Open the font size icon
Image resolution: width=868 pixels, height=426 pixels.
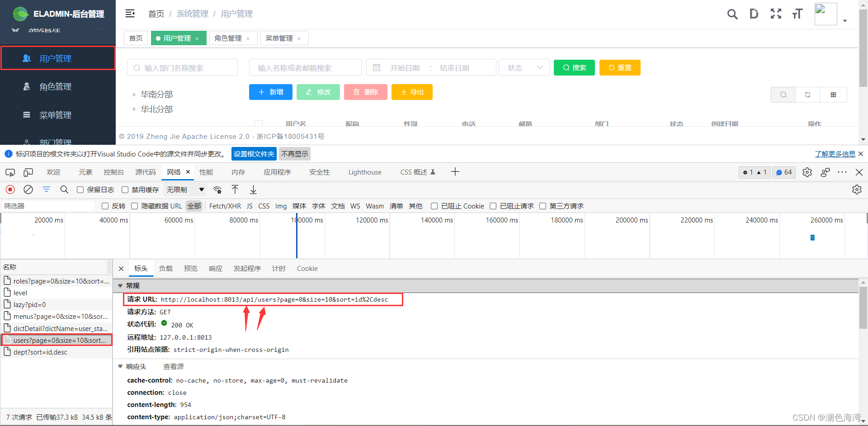pyautogui.click(x=797, y=14)
